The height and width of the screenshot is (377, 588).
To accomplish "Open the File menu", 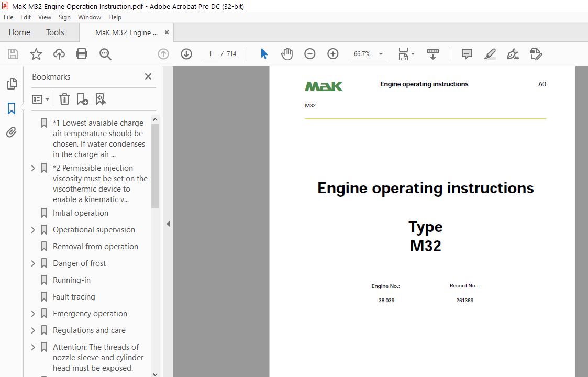I will click(x=8, y=17).
